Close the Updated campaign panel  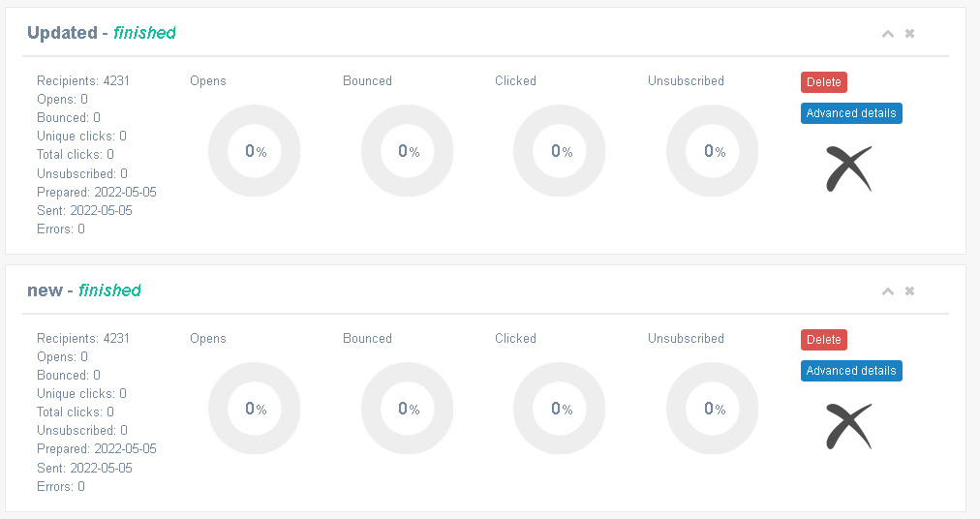point(910,34)
